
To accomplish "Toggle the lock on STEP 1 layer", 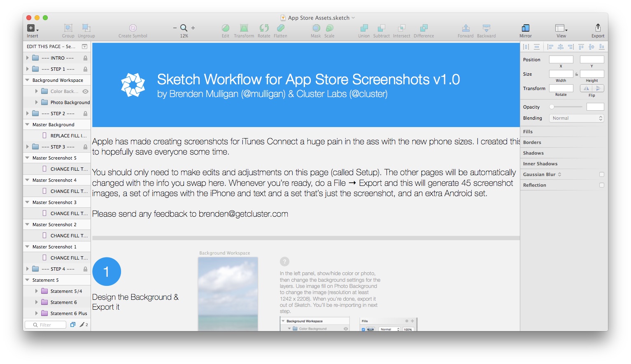I will [85, 69].
